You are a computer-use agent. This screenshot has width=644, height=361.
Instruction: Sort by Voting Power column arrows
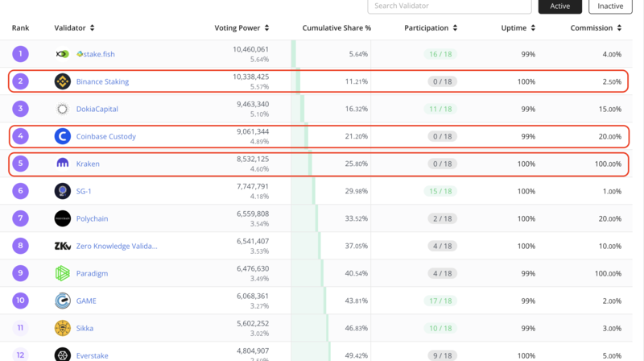[267, 27]
